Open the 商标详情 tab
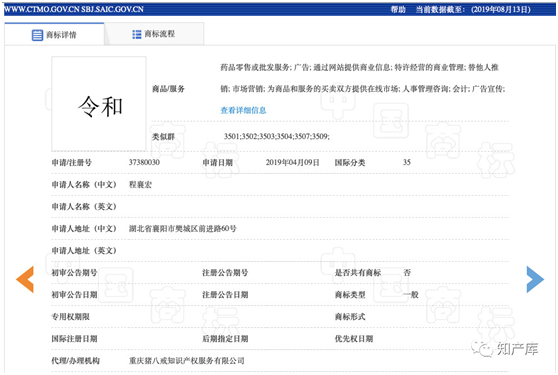Image resolution: width=558 pixels, height=375 pixels. click(x=54, y=35)
